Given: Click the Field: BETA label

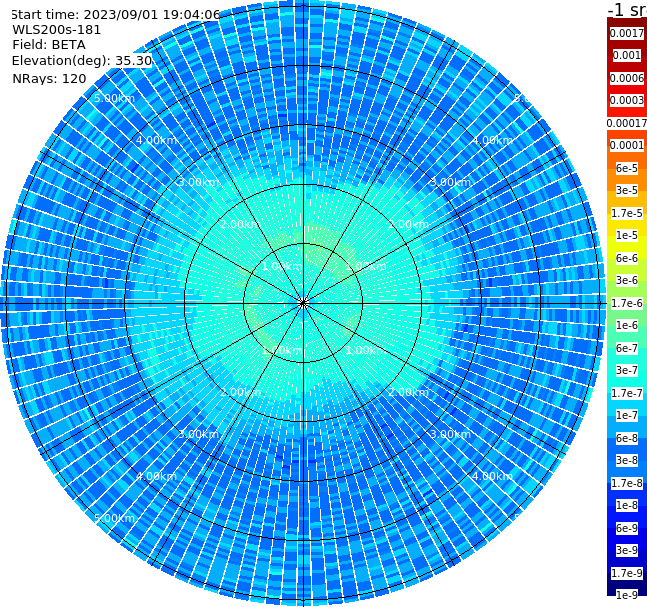Looking at the screenshot, I should click(49, 45).
